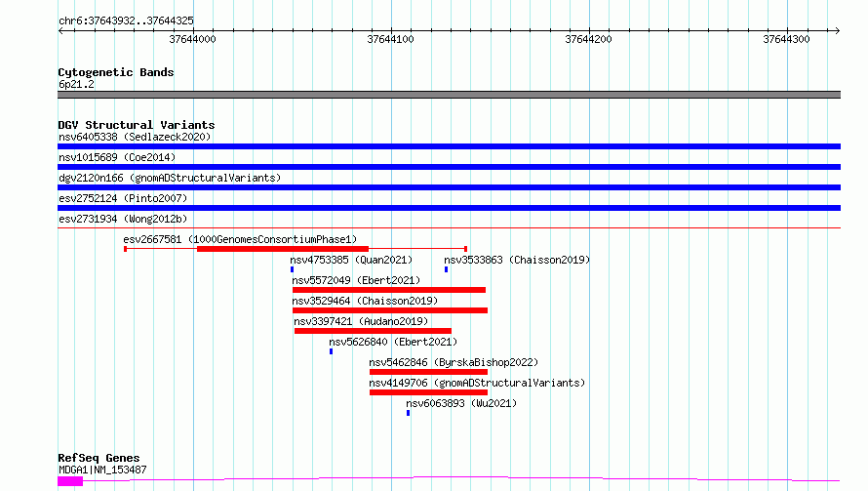Click the DGV Structural Variants track heading
This screenshot has width=868, height=491.
(x=137, y=125)
